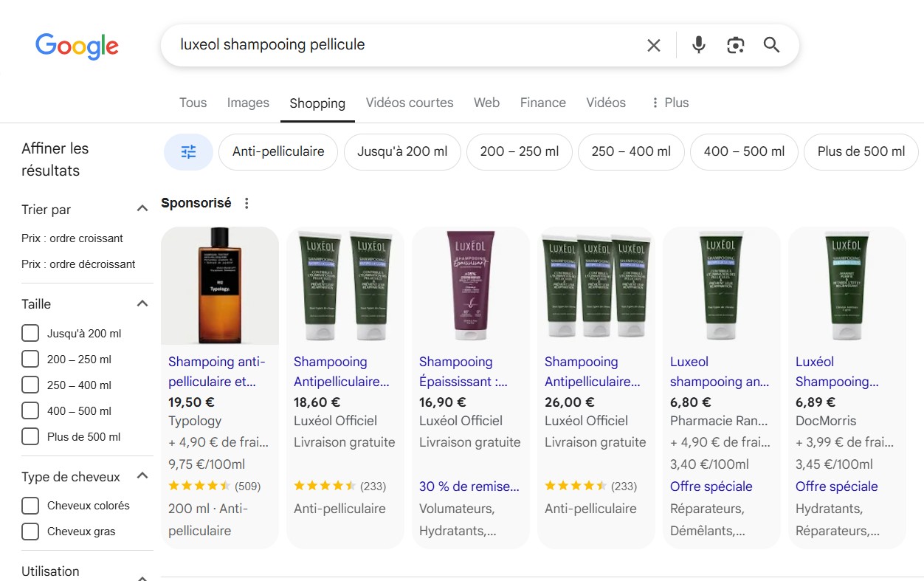
Task: Check the 200 – 250 ml sidebar checkbox
Action: pyautogui.click(x=30, y=359)
